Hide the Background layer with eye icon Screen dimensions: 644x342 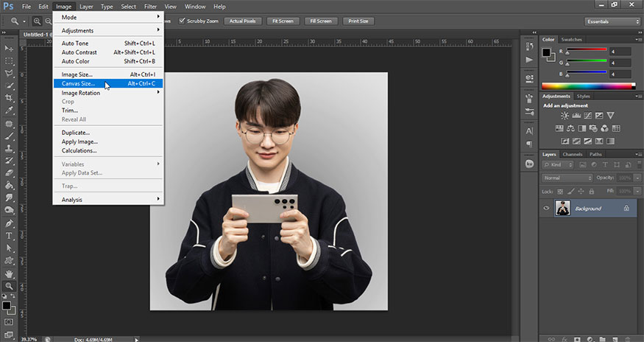[x=546, y=209]
